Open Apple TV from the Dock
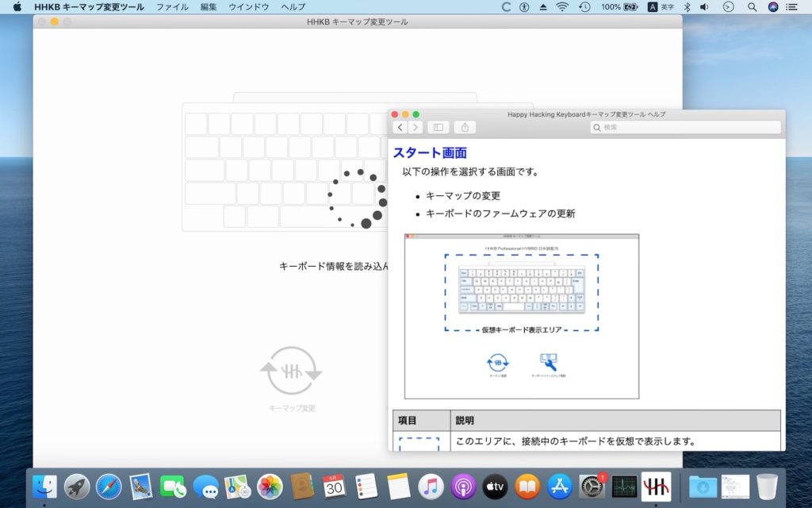Screen dimensions: 812x508 pos(495,487)
